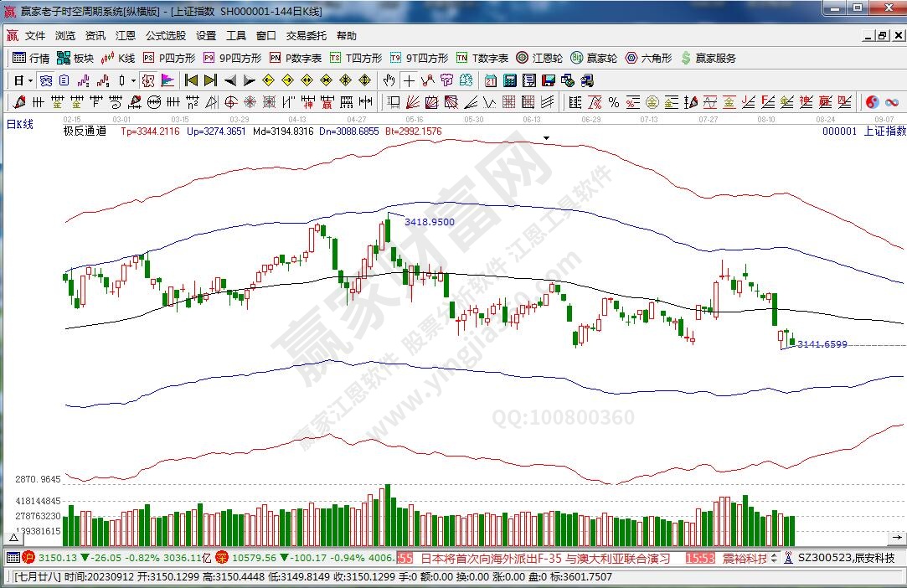This screenshot has height=588, width=907.
Task: Open the 公式选股 menu
Action: click(x=165, y=36)
